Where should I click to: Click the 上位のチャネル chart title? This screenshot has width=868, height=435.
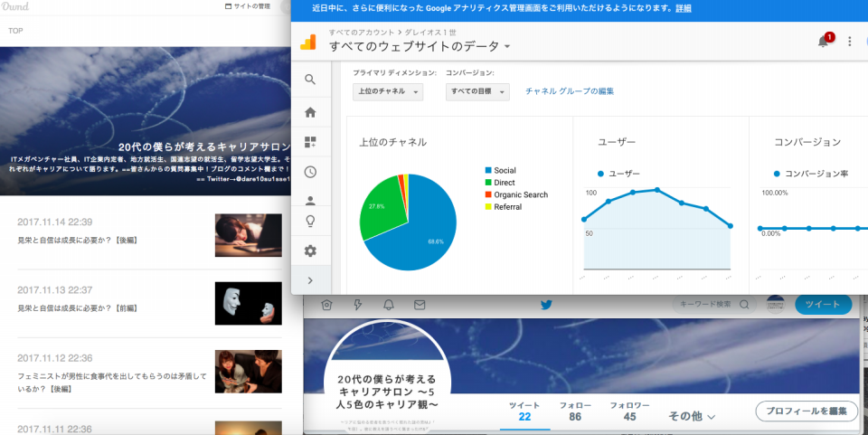[393, 142]
